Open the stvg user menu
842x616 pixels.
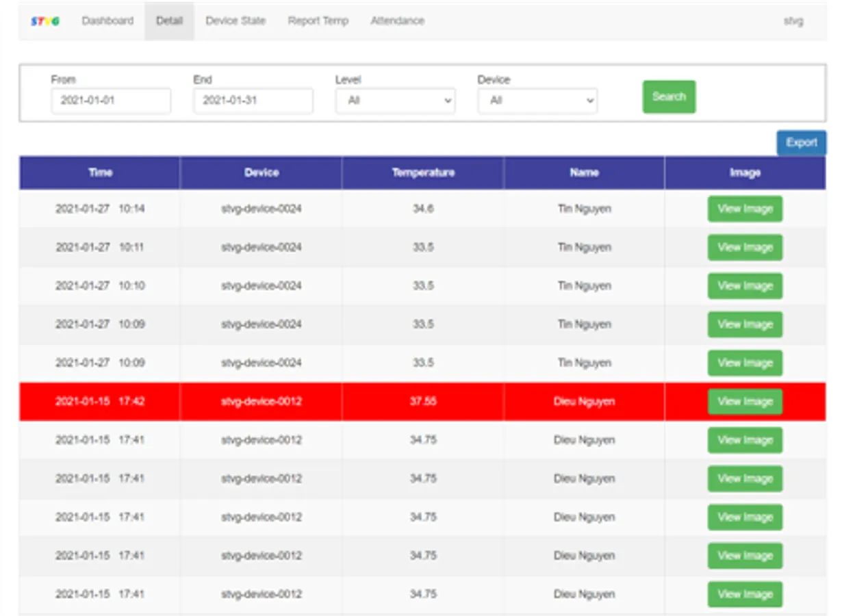point(793,21)
